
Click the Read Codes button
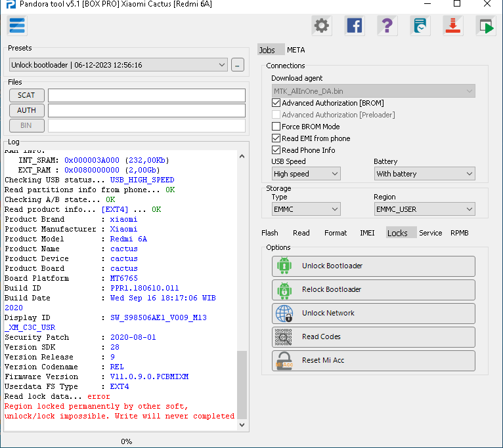click(374, 337)
